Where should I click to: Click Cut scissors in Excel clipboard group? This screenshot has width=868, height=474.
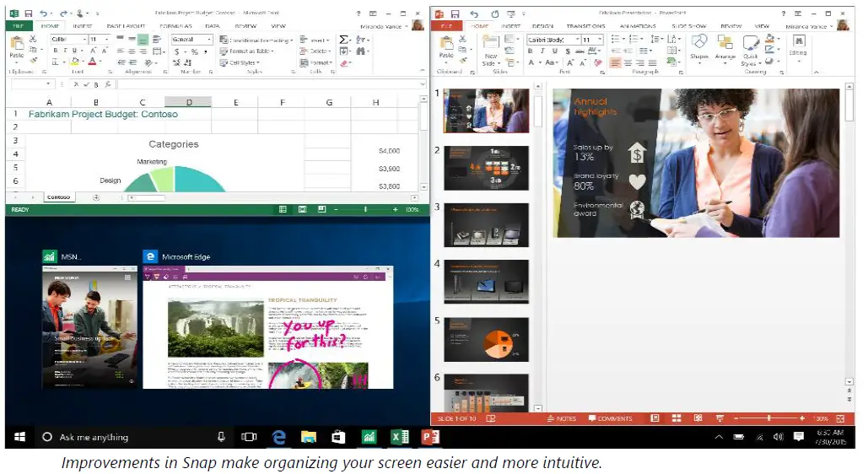click(33, 39)
